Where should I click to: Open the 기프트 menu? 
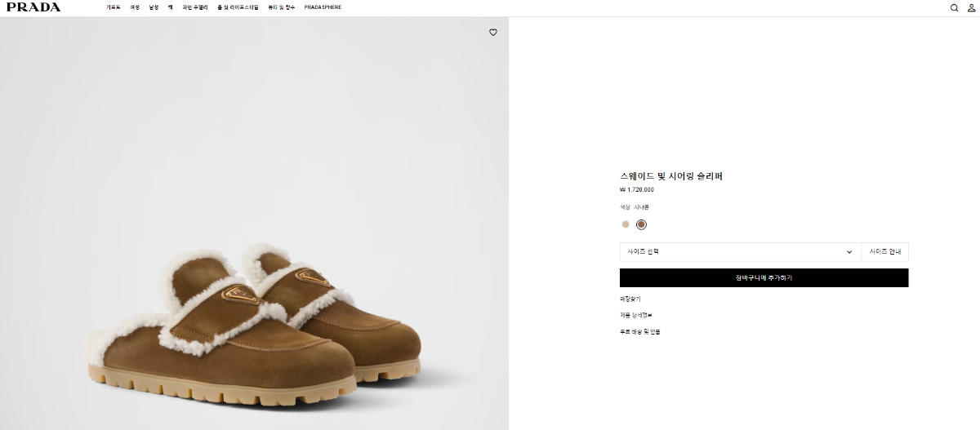(113, 7)
